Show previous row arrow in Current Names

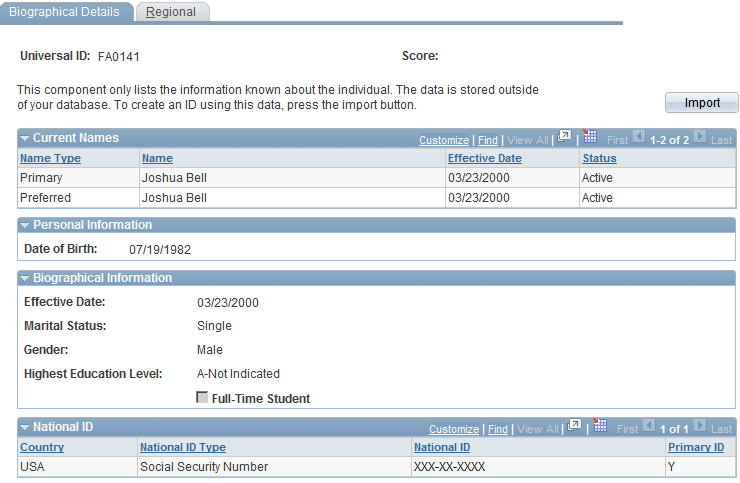(x=639, y=137)
